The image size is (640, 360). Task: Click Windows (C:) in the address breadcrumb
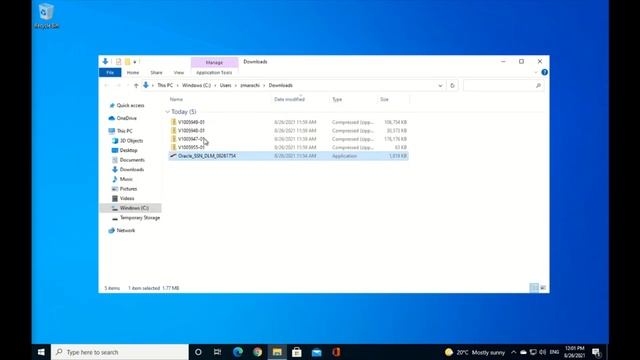196,85
